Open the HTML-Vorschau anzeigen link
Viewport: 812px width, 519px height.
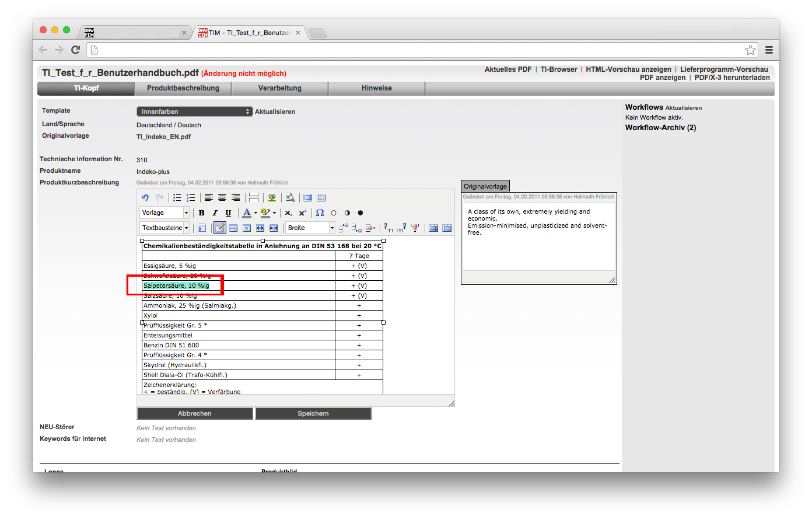[x=628, y=69]
